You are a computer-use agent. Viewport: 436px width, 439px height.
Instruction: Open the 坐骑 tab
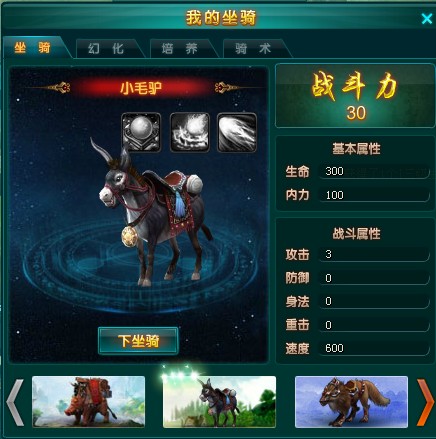(33, 48)
